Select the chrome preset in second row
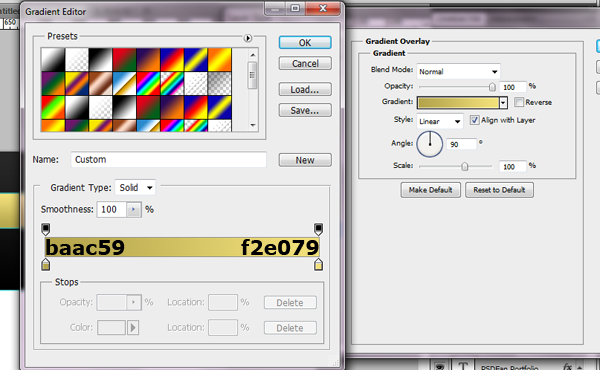This screenshot has width=600, height=370. [x=124, y=83]
